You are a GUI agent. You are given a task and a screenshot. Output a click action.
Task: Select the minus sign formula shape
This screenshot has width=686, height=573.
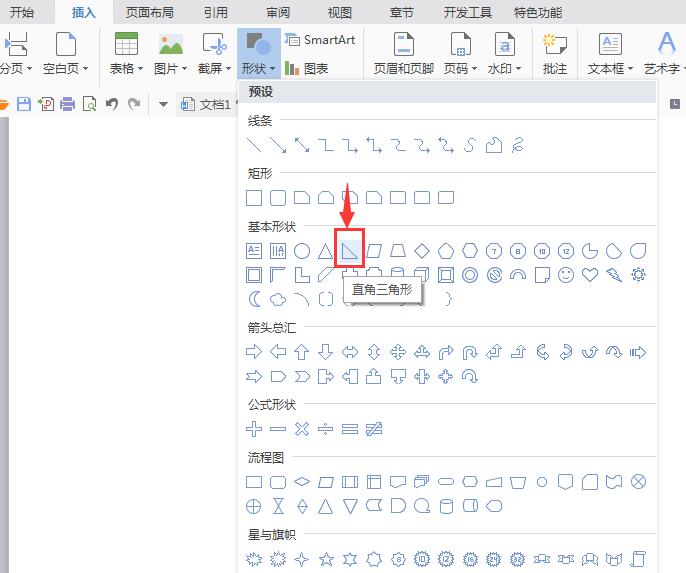[278, 429]
